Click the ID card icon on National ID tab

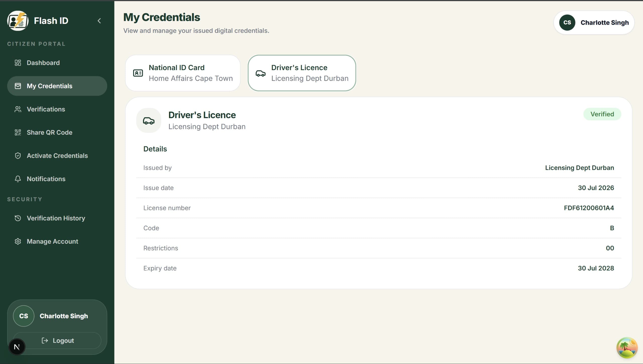click(x=138, y=73)
